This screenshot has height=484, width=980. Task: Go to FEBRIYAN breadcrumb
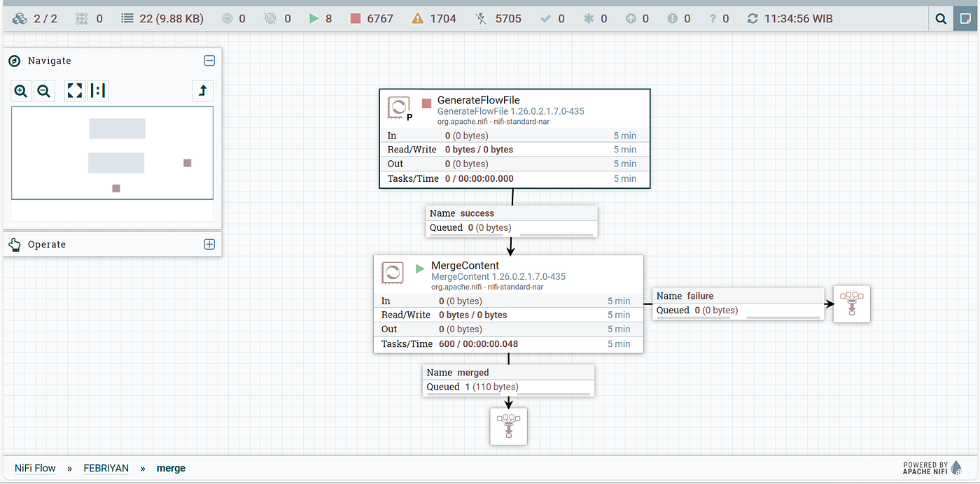pyautogui.click(x=106, y=469)
